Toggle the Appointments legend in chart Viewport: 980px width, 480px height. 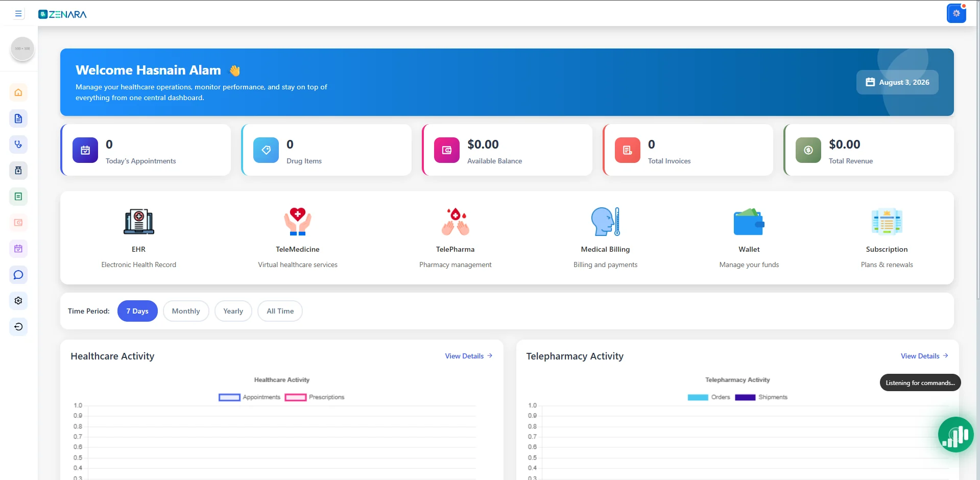pos(249,397)
